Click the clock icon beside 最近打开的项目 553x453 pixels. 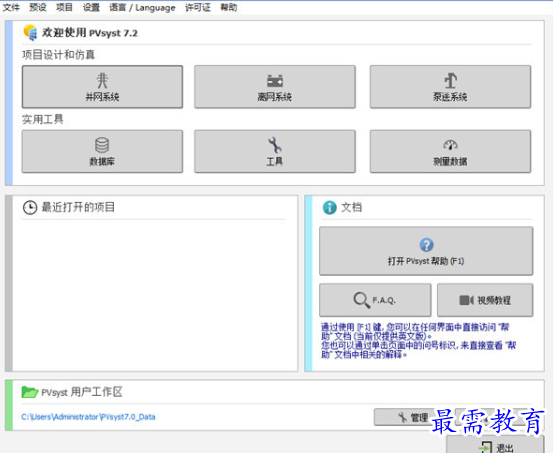click(30, 207)
